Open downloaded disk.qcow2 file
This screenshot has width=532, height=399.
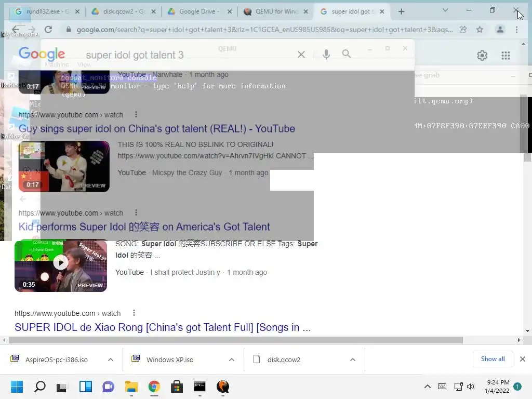pos(284,360)
